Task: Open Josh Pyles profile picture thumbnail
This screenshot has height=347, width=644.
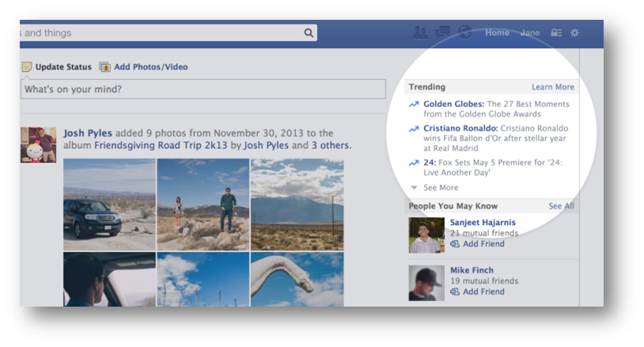Action: coord(38,145)
